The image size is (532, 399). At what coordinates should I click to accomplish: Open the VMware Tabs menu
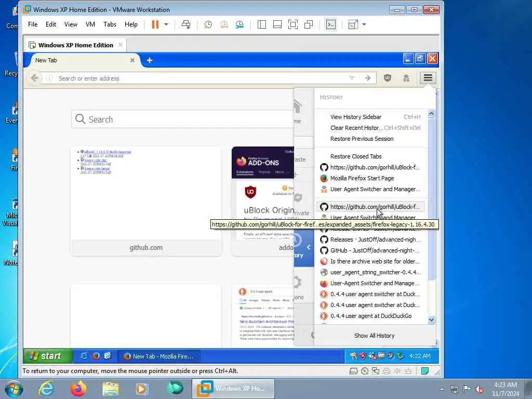click(x=110, y=24)
